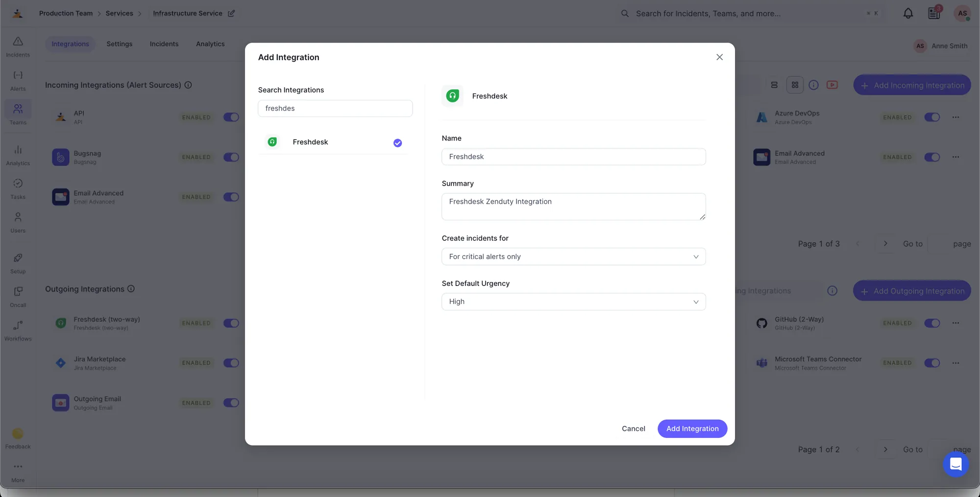Switch to list view layout icon
980x497 pixels.
click(774, 85)
